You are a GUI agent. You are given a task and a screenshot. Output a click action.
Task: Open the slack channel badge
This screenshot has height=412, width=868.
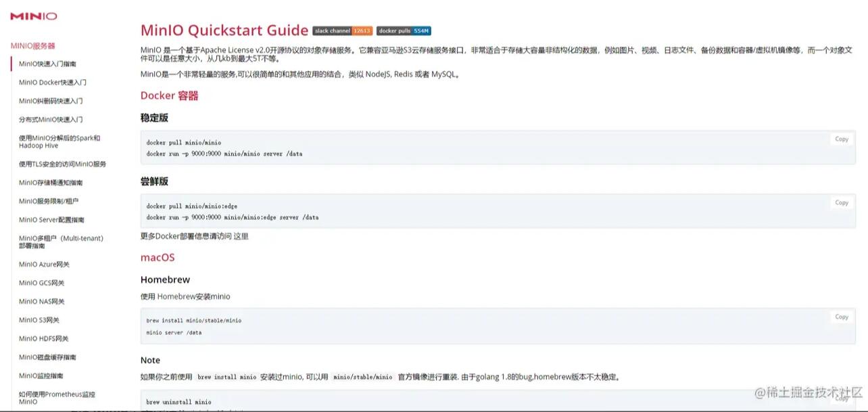343,31
